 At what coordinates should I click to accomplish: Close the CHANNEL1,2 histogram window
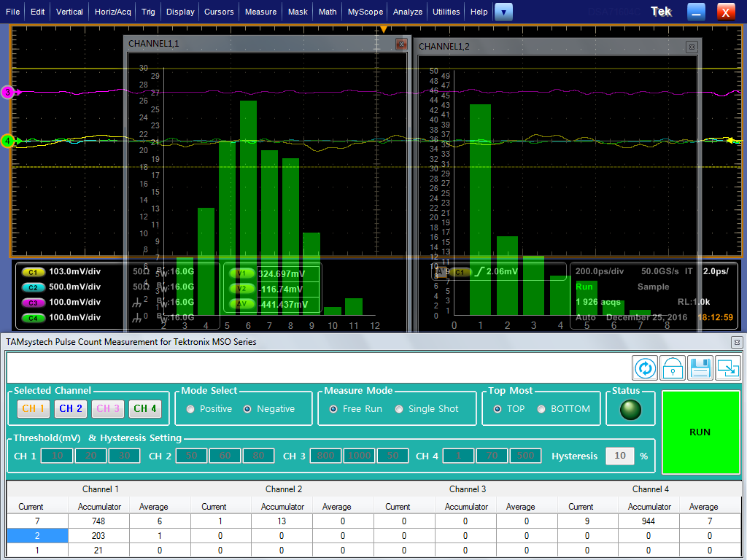692,47
